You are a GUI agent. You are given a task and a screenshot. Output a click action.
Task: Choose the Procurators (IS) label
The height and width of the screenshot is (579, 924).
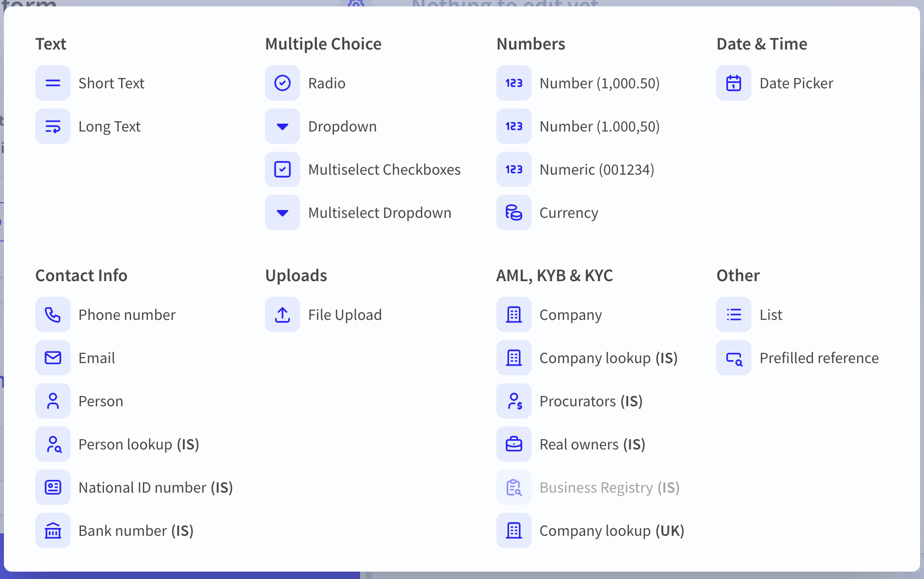tap(591, 401)
